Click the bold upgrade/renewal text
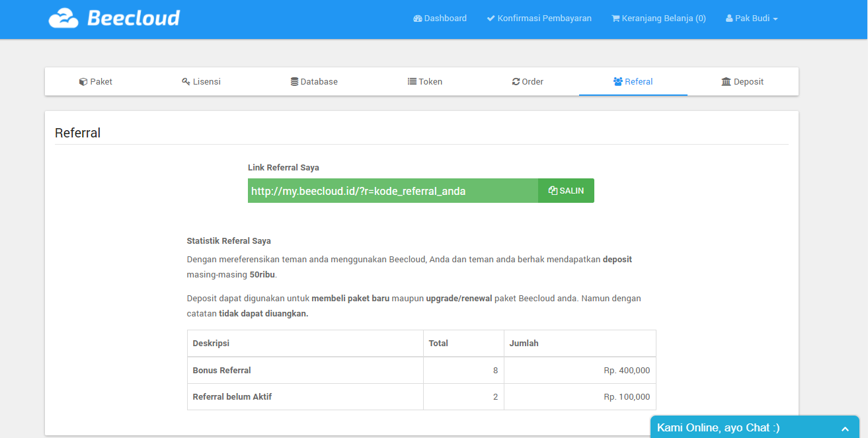This screenshot has height=438, width=868. (x=459, y=299)
